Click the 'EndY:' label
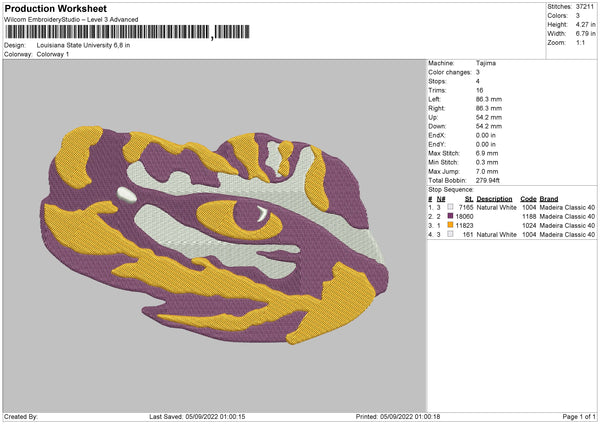 click(x=437, y=144)
